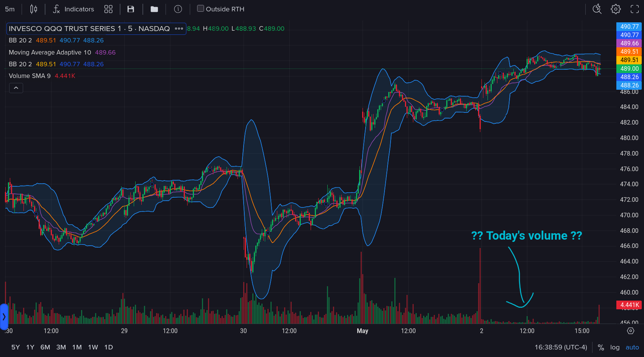Enable Outside RTH checkbox

pyautogui.click(x=201, y=8)
